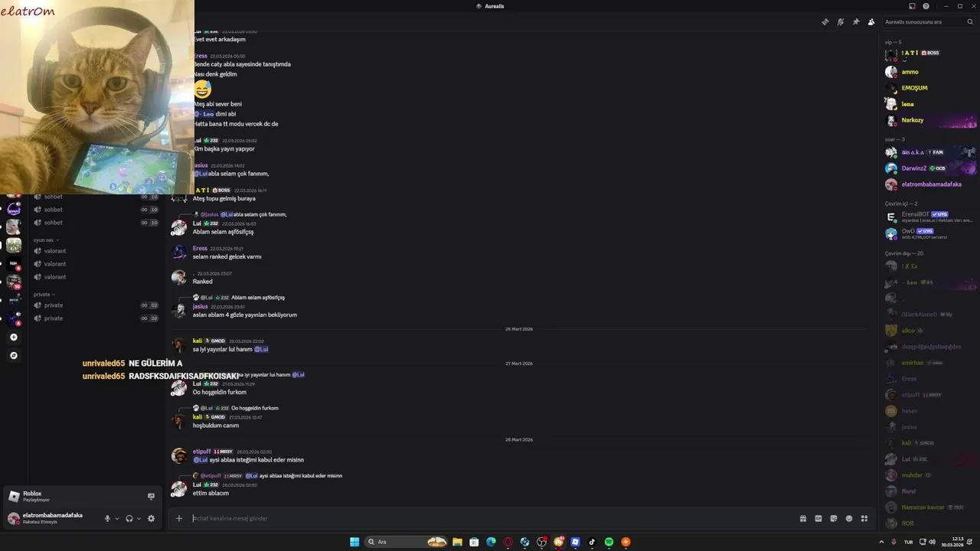Viewport: 980px width, 551px height.
Task: Open TikTok from taskbar
Action: (592, 542)
